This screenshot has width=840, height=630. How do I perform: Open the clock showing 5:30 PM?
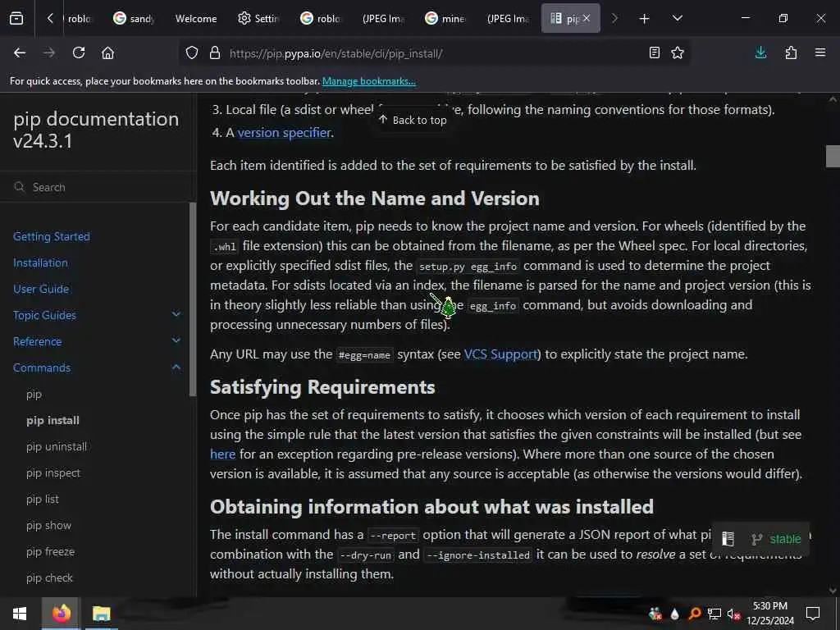coord(770,614)
